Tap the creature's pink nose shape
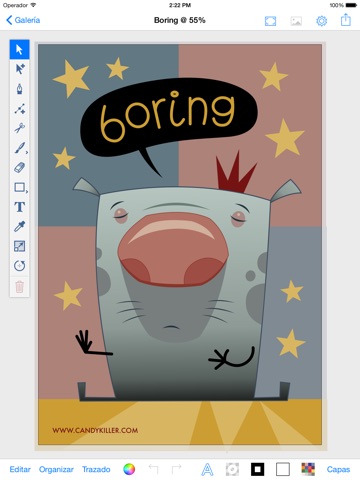Screen dimensions: 360x480 point(173,249)
